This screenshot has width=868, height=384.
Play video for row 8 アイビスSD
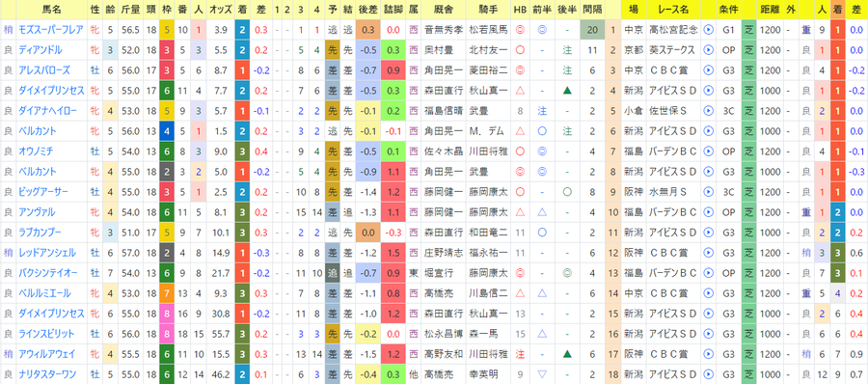(x=708, y=172)
